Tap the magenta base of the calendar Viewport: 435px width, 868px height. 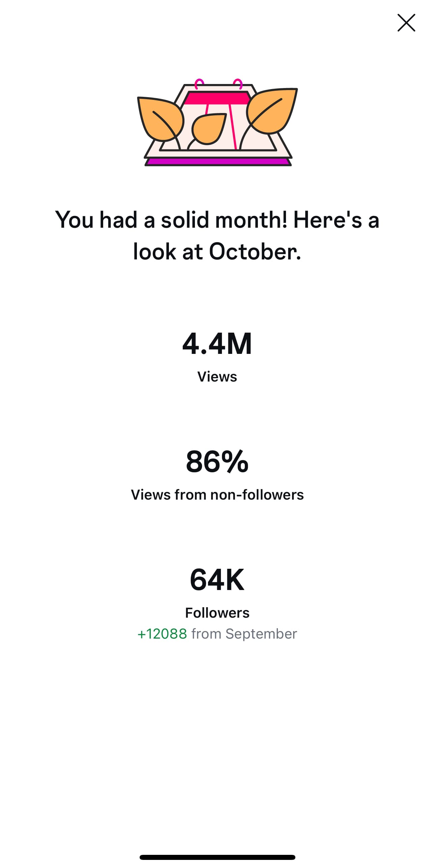tap(218, 162)
